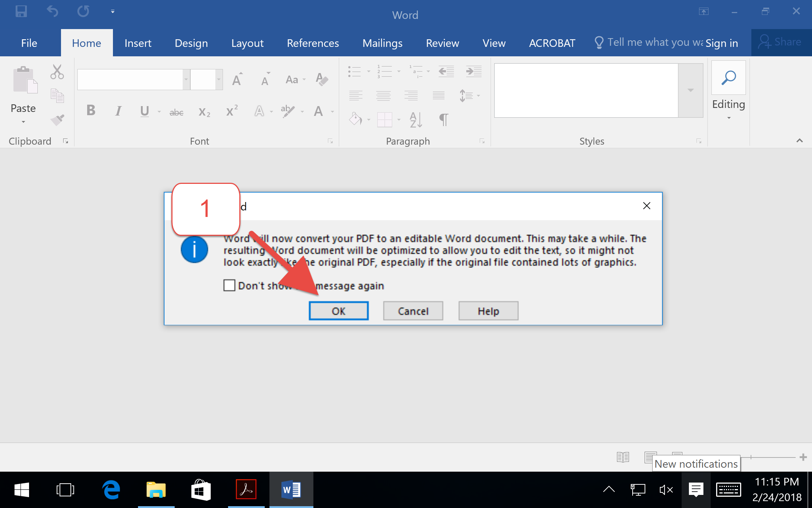812x508 pixels.
Task: Open the Review tab
Action: point(442,43)
